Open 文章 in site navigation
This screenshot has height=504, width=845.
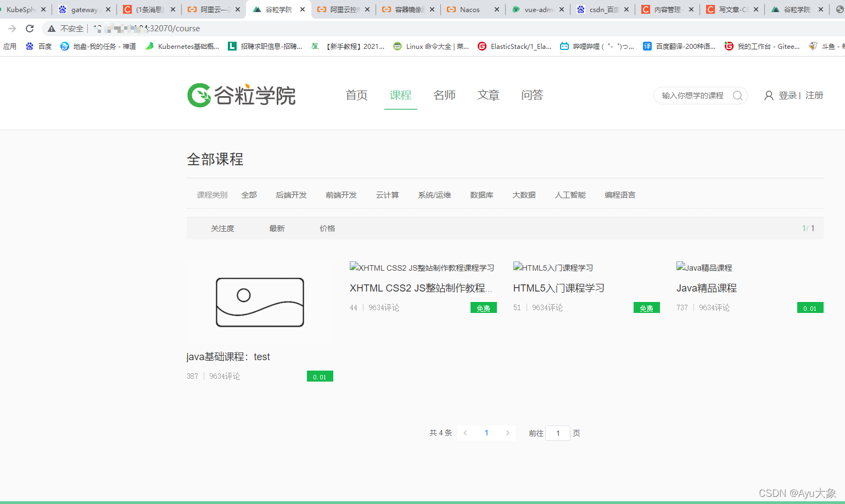pyautogui.click(x=488, y=95)
